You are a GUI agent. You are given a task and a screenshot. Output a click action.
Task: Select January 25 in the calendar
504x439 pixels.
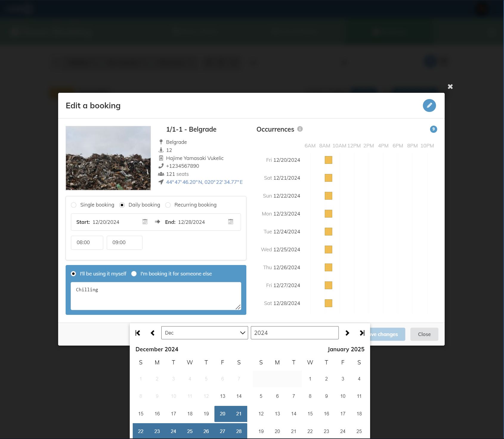[x=359, y=431]
